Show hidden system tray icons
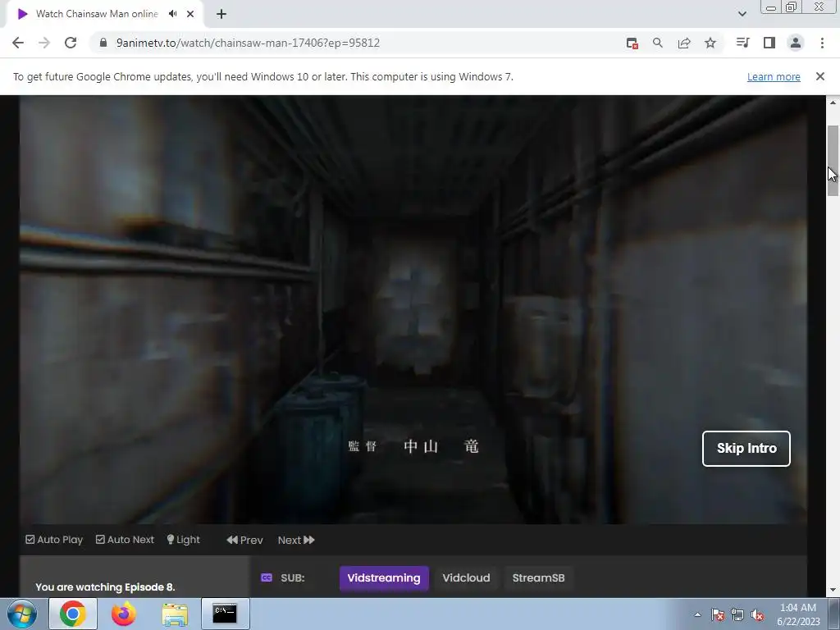The image size is (840, 630). [697, 615]
